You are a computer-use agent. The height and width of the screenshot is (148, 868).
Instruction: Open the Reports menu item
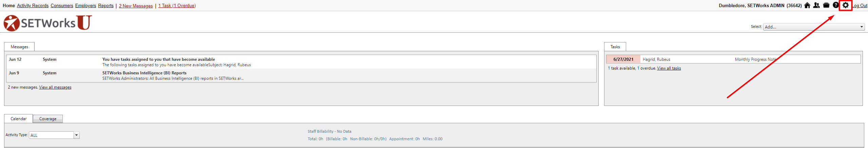[x=106, y=6]
